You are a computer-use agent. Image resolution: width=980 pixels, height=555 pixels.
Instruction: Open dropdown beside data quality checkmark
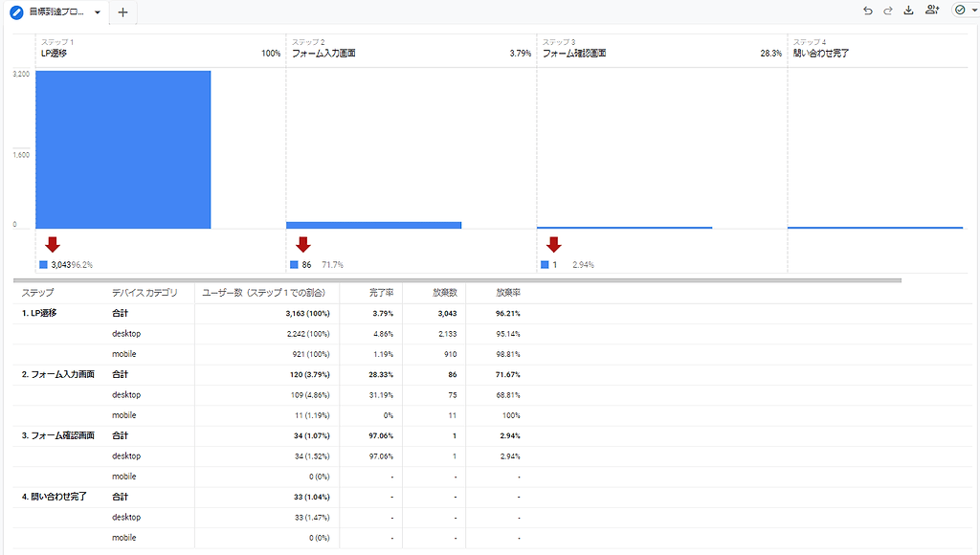(x=973, y=10)
